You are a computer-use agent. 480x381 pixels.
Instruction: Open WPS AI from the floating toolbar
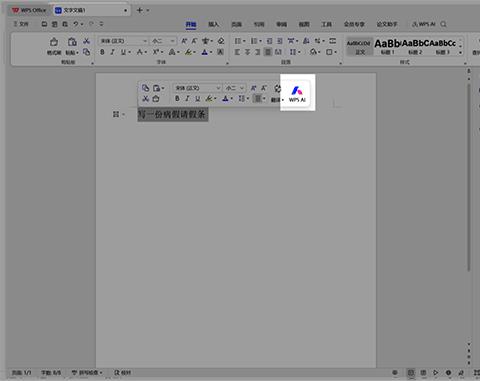click(297, 93)
